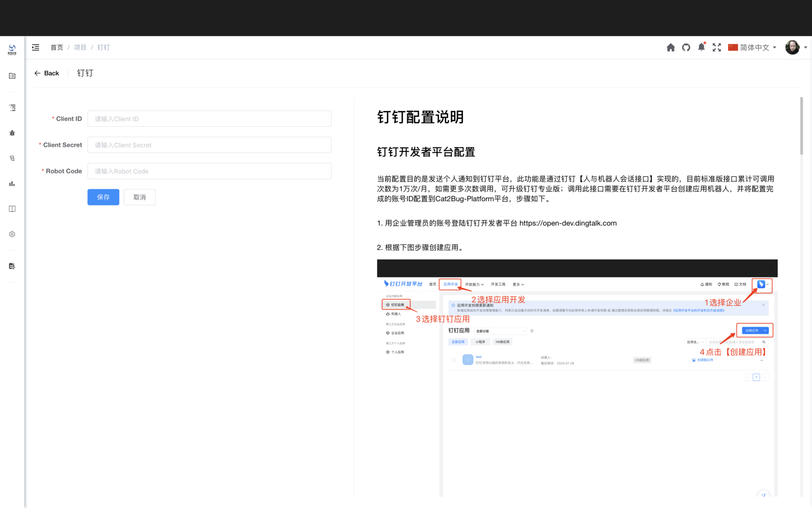Click the 项目 breadcrumb
This screenshot has width=812, height=508.
[80, 47]
